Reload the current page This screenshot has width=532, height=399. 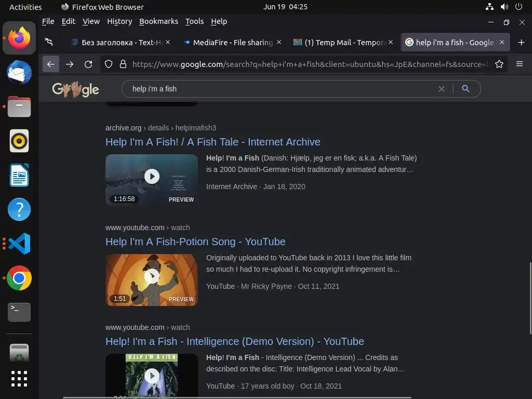tap(88, 64)
